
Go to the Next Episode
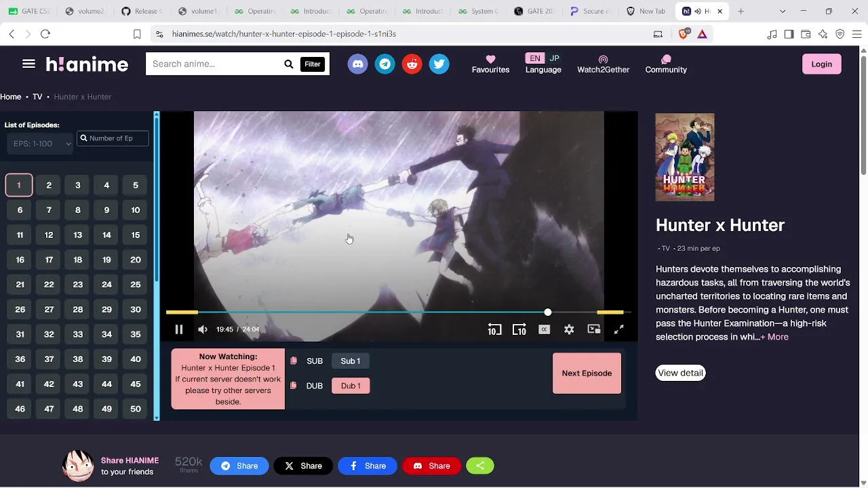[587, 373]
